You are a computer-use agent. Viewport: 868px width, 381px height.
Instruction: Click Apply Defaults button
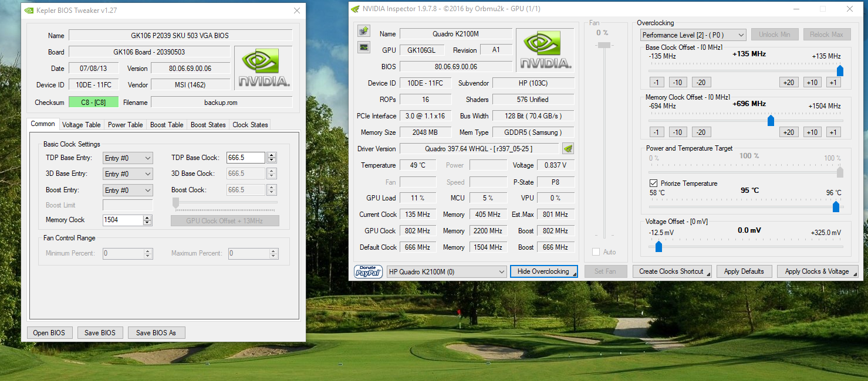coord(744,271)
